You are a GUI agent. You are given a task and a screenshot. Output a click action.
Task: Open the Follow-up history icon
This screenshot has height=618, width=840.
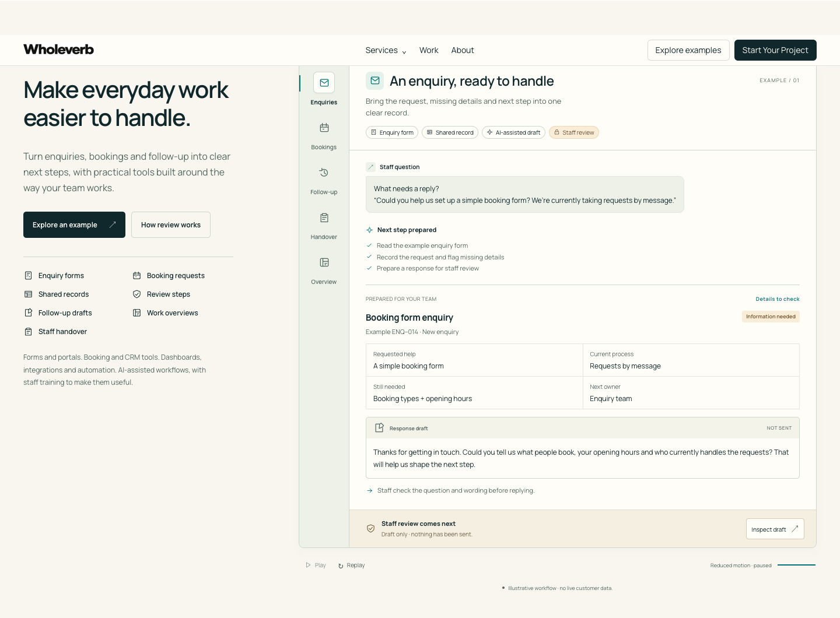[x=324, y=173]
